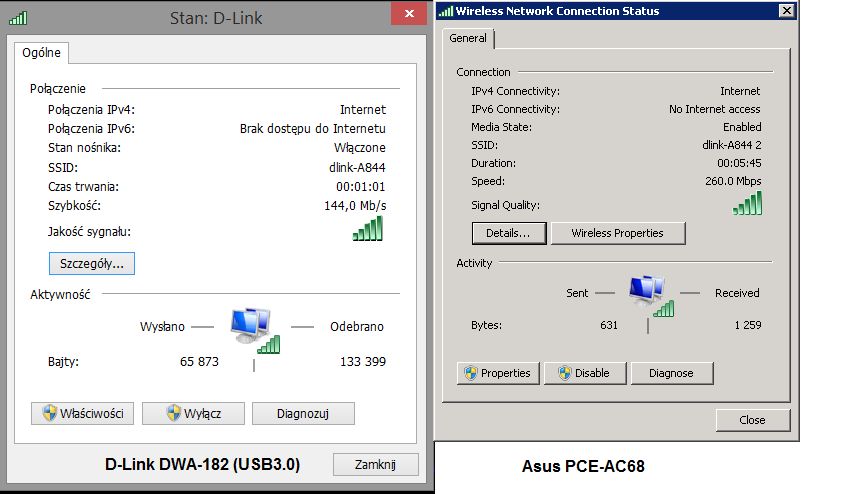
Task: Click the Signal Quality bars in Asus window
Action: (747, 203)
